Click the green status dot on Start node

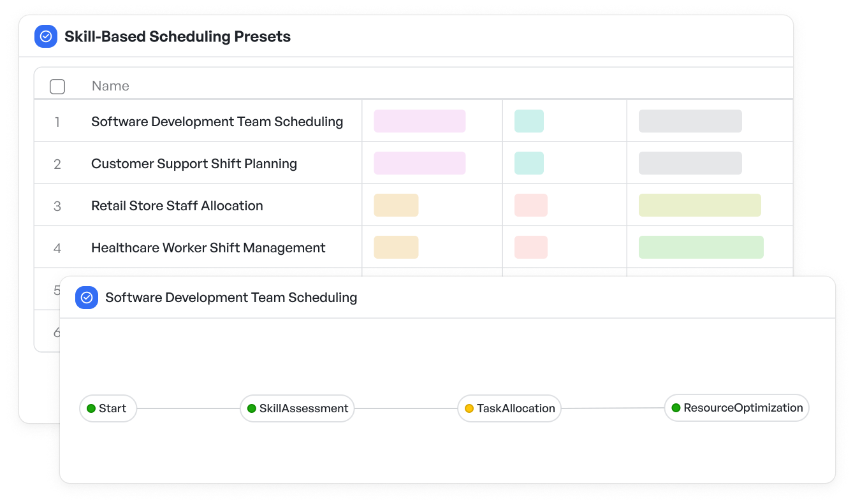click(x=91, y=408)
